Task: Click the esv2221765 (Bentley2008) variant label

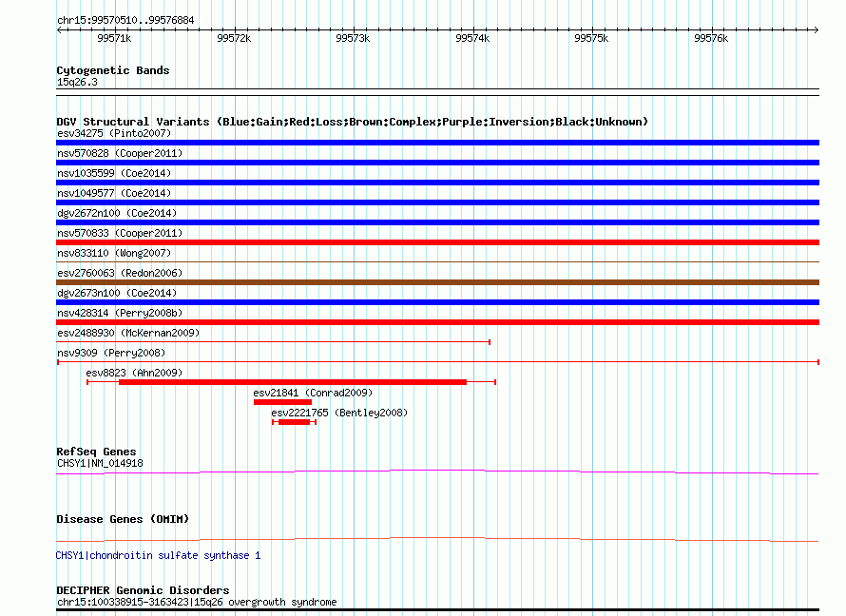Action: (338, 413)
